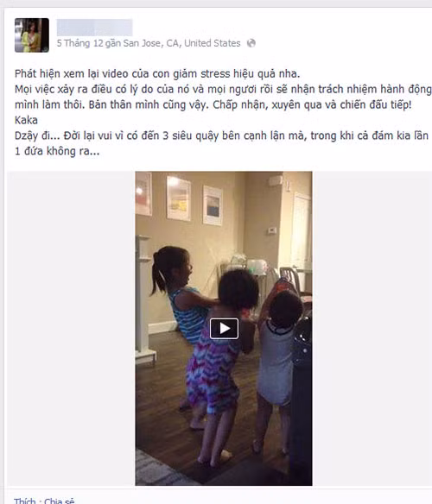The height and width of the screenshot is (504, 432).
Task: Play the video of the dancing children
Action: (224, 329)
